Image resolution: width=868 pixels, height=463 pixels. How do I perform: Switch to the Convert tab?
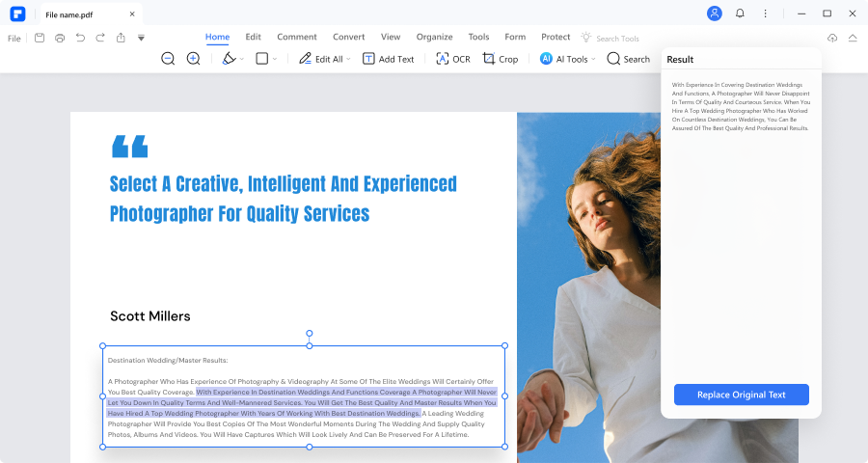tap(349, 37)
